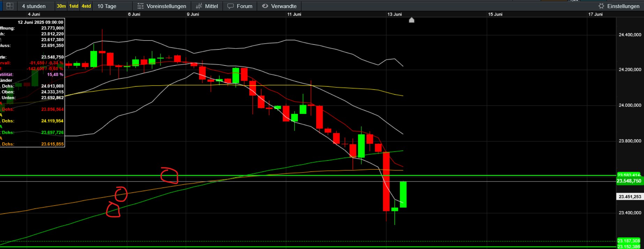Click the 24.200,000 price axis label

[x=630, y=69]
